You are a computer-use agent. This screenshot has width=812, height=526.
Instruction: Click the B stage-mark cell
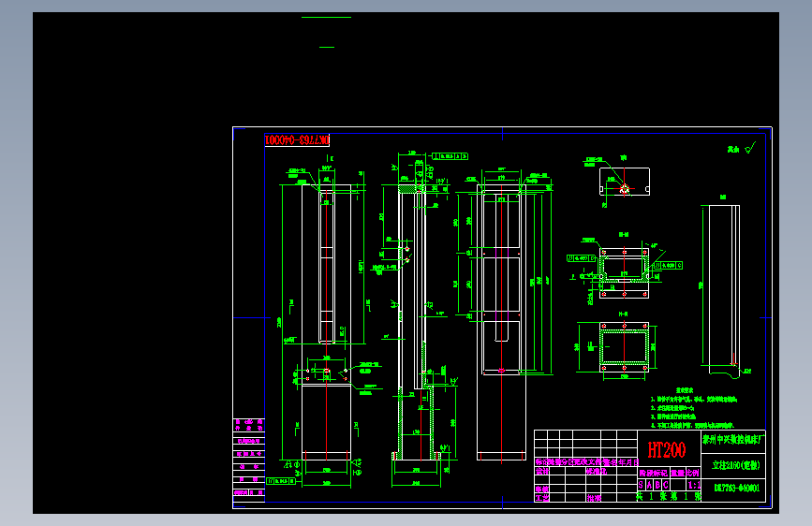click(x=657, y=485)
